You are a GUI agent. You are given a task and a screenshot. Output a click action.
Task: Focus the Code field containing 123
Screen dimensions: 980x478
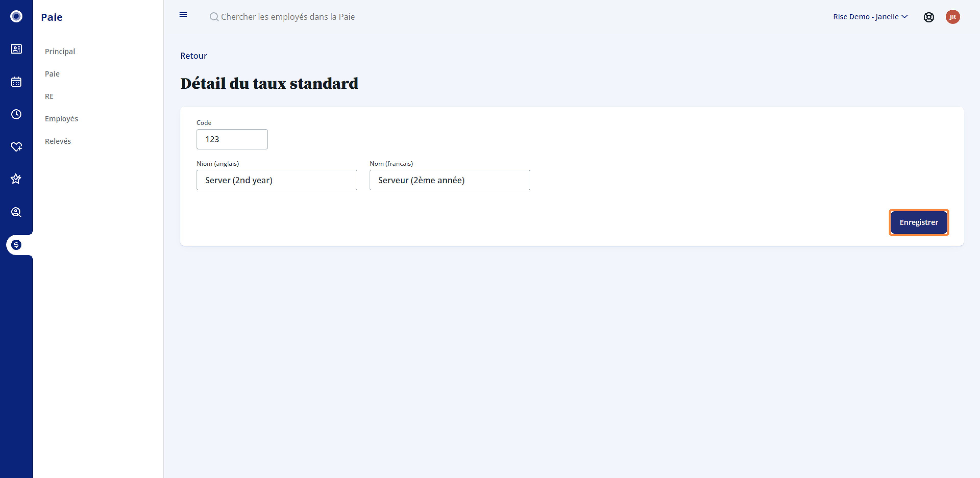pos(232,139)
